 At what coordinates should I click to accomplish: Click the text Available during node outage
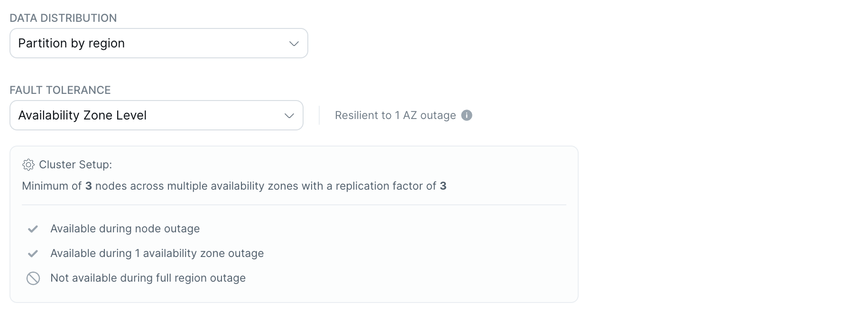coord(125,229)
